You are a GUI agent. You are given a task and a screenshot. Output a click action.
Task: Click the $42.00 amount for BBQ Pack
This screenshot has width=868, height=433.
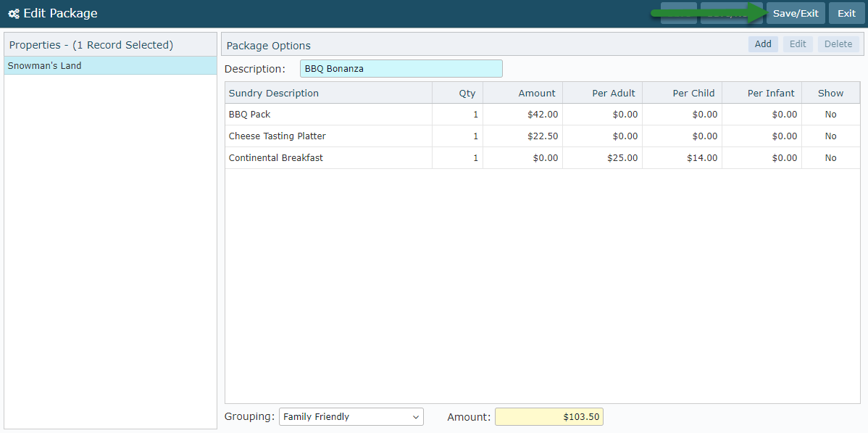(x=543, y=114)
